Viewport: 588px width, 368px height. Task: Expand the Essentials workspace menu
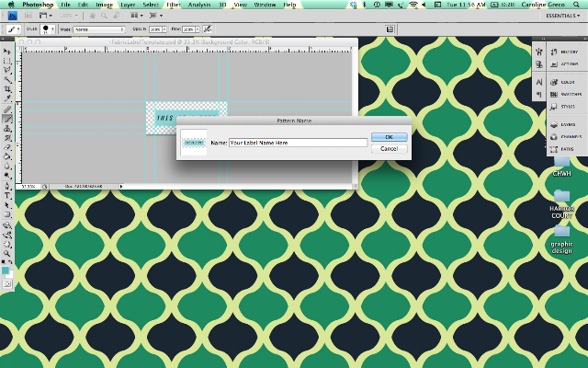(562, 16)
